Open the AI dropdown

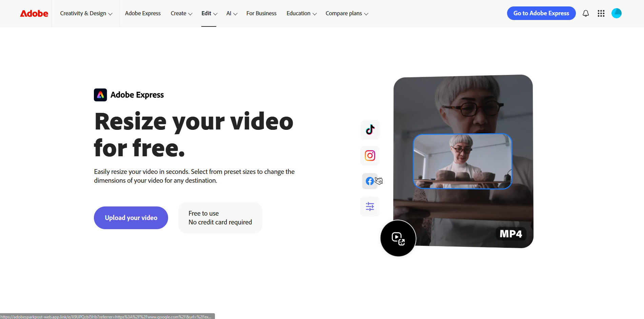(232, 13)
